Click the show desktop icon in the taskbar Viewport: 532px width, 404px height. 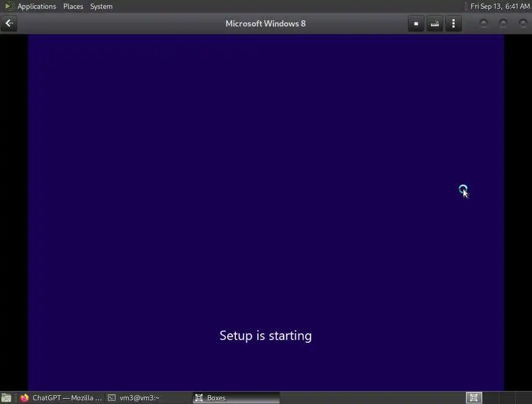(x=6, y=398)
